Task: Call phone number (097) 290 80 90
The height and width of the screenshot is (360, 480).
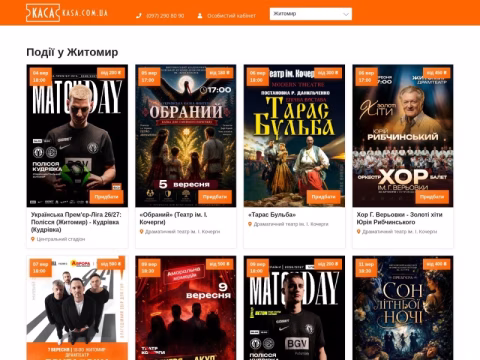Action: click(165, 16)
